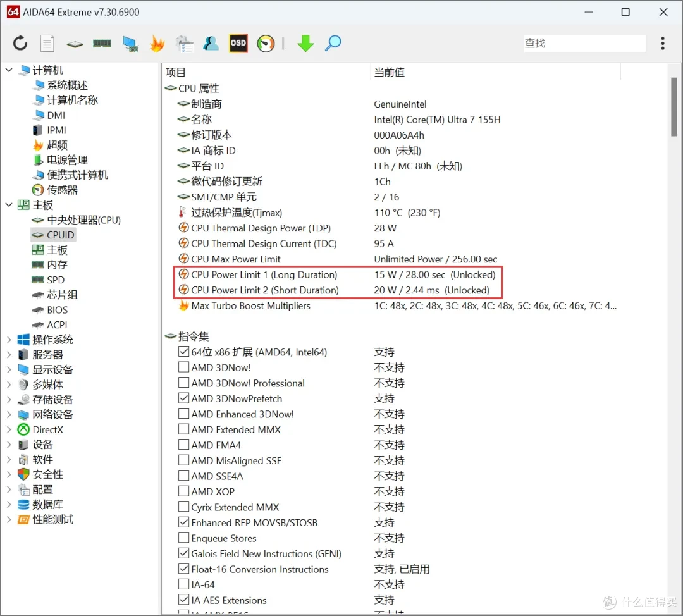This screenshot has width=683, height=616.
Task: Toggle AMD XOP checkbox
Action: (183, 491)
